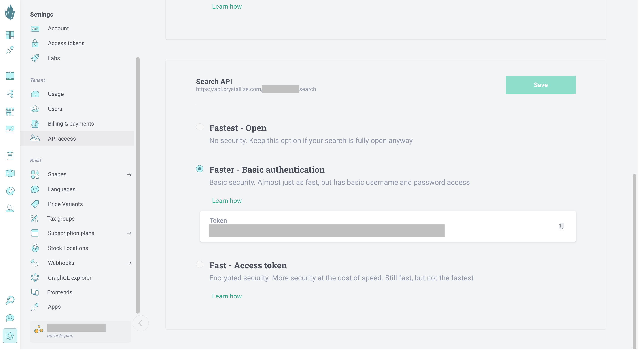The height and width of the screenshot is (353, 644).
Task: Expand the Shapes submenu arrow
Action: (x=129, y=175)
